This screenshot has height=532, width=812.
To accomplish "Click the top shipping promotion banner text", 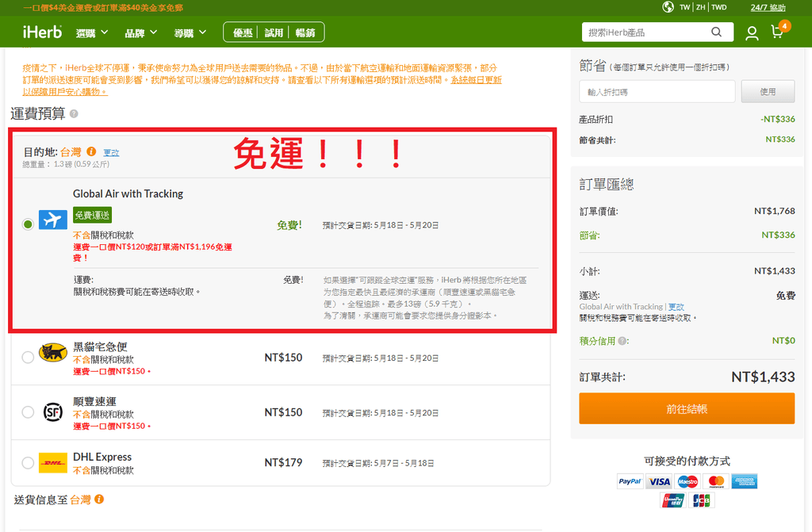I will (x=103, y=8).
